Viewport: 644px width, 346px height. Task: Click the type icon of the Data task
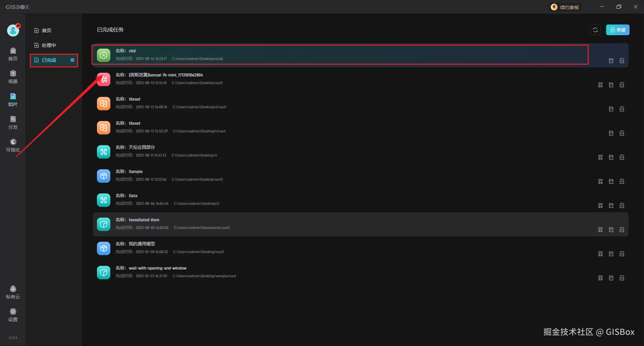click(104, 200)
